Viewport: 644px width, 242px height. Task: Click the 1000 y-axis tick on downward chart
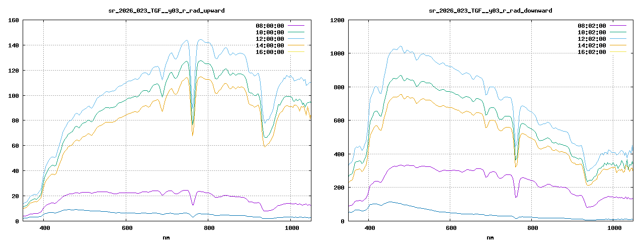(x=337, y=53)
